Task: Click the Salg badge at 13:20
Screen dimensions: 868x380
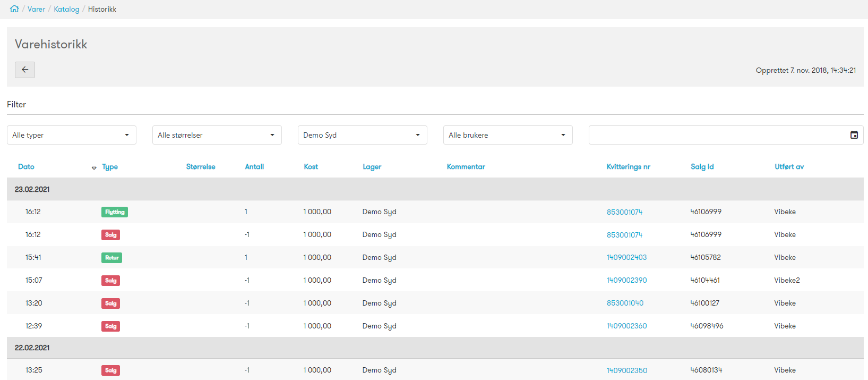Action: click(x=110, y=303)
